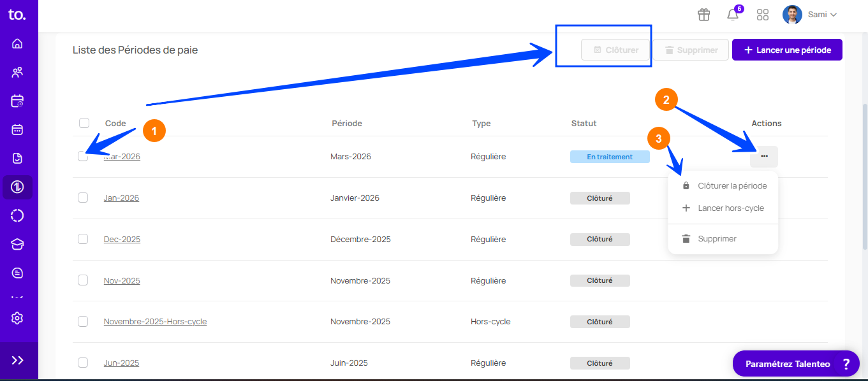Select Lancer hors-cycle menu option

[x=730, y=208]
